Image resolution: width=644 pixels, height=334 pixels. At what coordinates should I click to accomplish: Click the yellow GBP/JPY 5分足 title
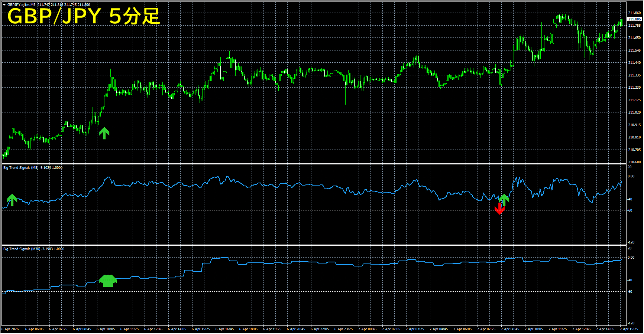[84, 17]
